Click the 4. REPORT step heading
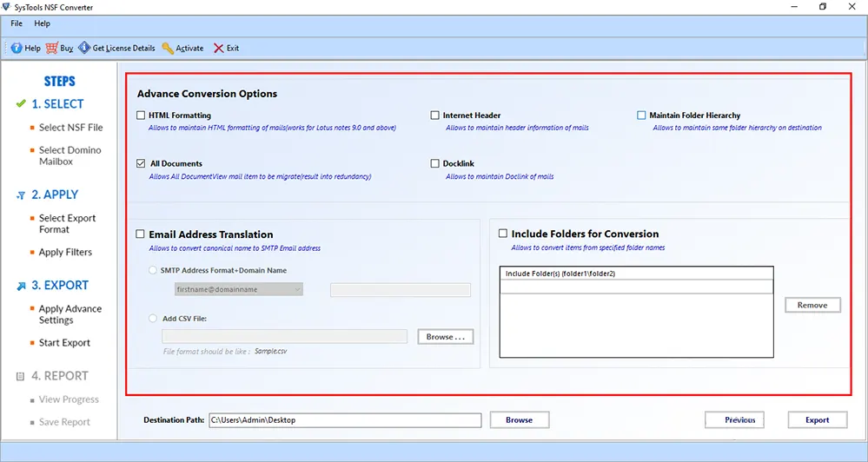Image resolution: width=868 pixels, height=462 pixels. [60, 376]
